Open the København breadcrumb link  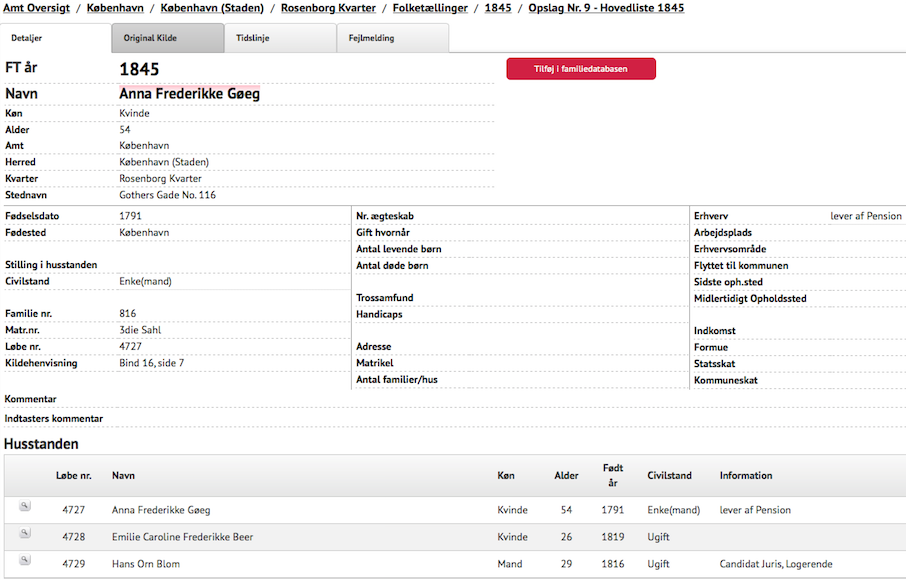(115, 8)
